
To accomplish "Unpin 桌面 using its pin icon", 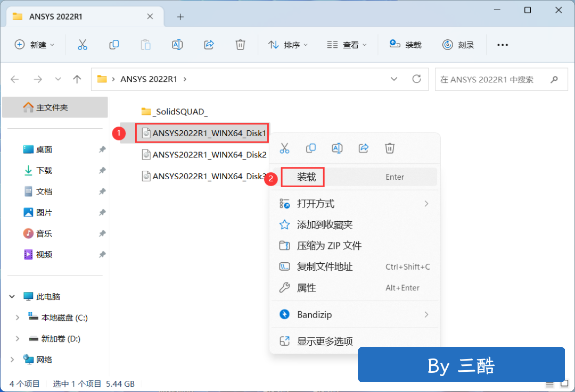I will [x=102, y=149].
